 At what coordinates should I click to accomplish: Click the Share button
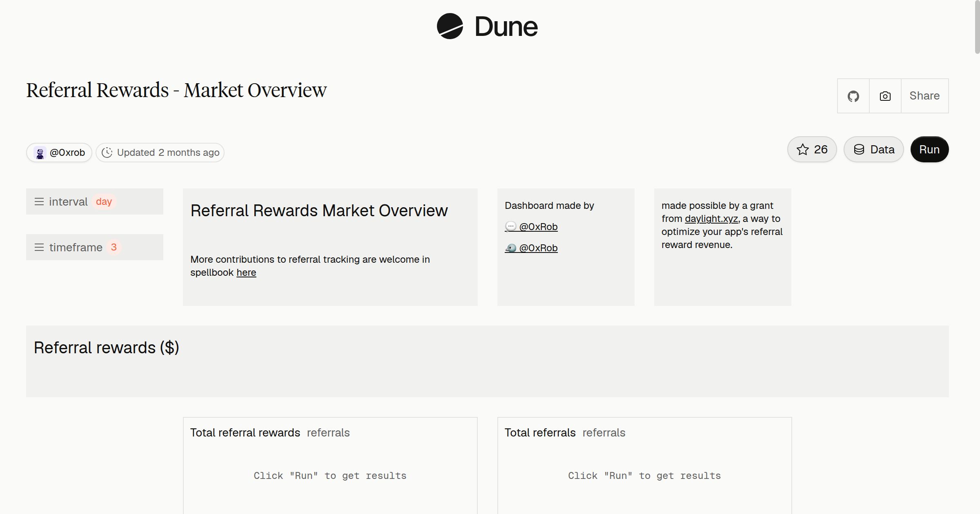tap(924, 96)
